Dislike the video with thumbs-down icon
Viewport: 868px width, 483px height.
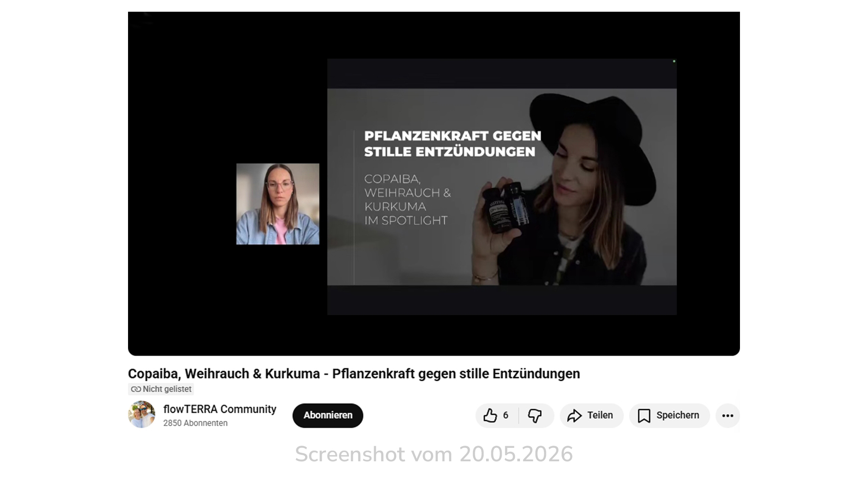[x=536, y=415]
